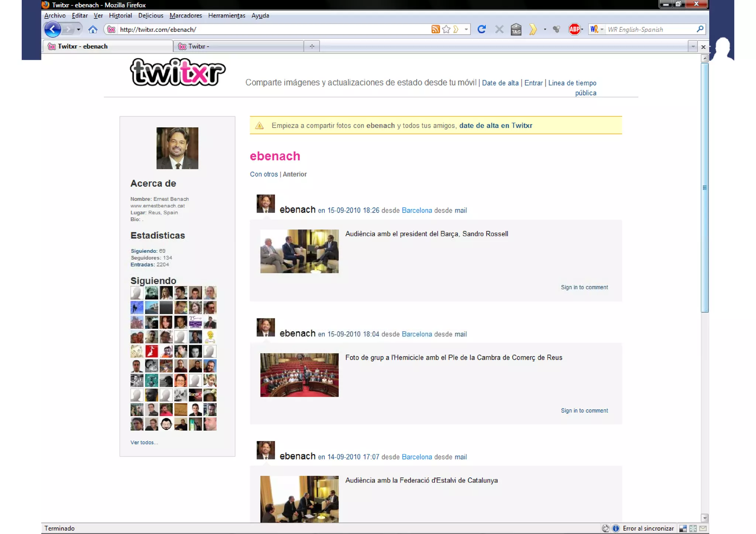Click Sign in to comment on Rossell post
This screenshot has width=756, height=534.
pyautogui.click(x=584, y=287)
